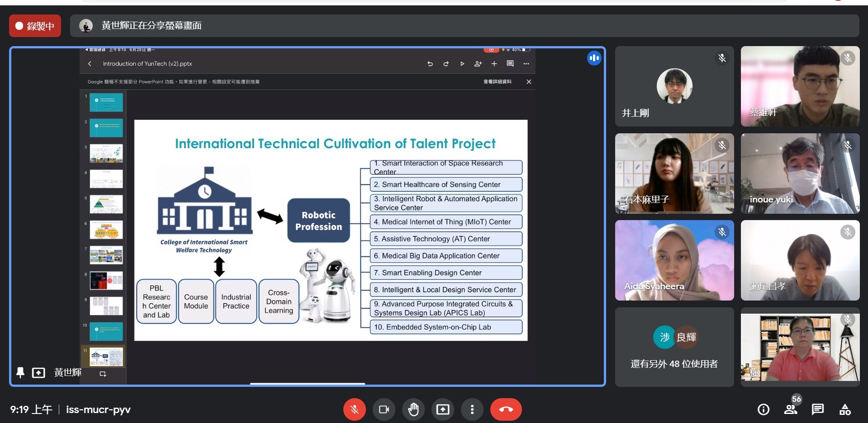Raise your hand in the meeting
Screen dimensions: 868x423
(413, 409)
